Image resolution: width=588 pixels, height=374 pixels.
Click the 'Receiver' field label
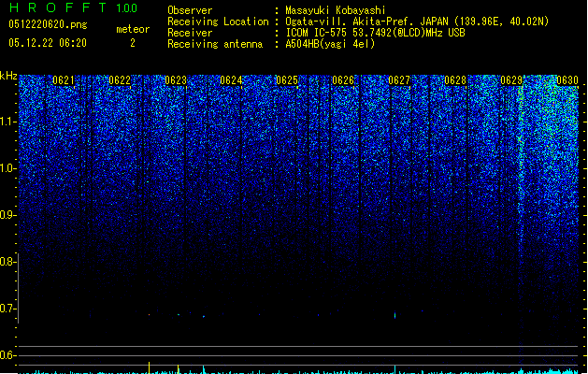coord(190,33)
